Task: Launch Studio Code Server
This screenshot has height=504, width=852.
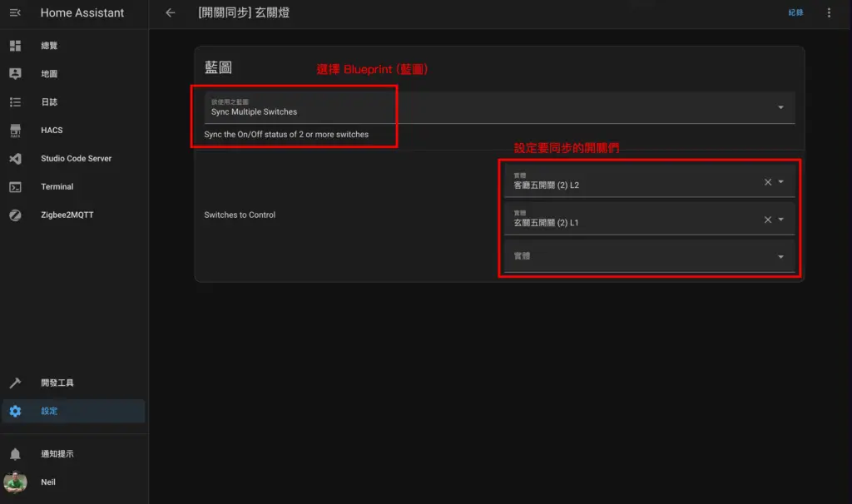Action: point(75,158)
